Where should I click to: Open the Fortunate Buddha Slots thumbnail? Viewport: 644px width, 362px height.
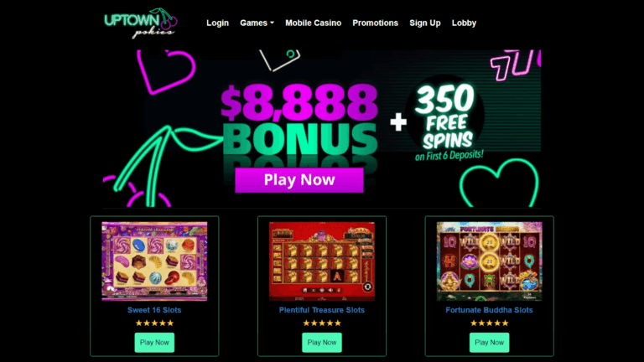[489, 261]
